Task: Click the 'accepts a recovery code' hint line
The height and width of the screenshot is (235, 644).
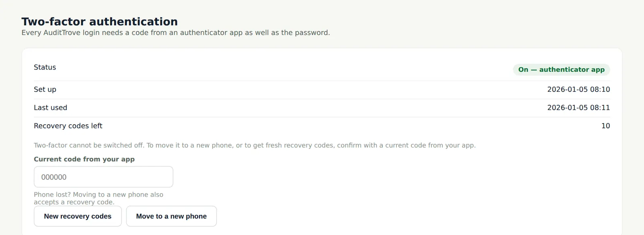Action: click(x=74, y=202)
